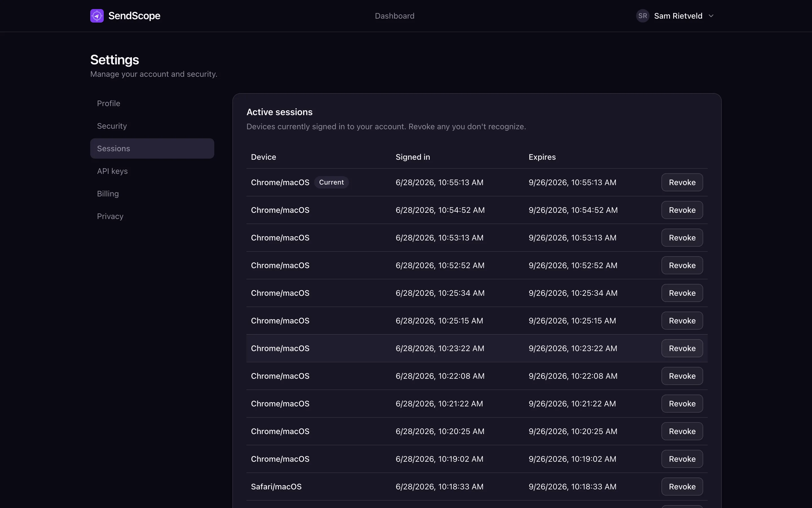The image size is (812, 508).
Task: Click the Active sessions heading
Action: [279, 112]
